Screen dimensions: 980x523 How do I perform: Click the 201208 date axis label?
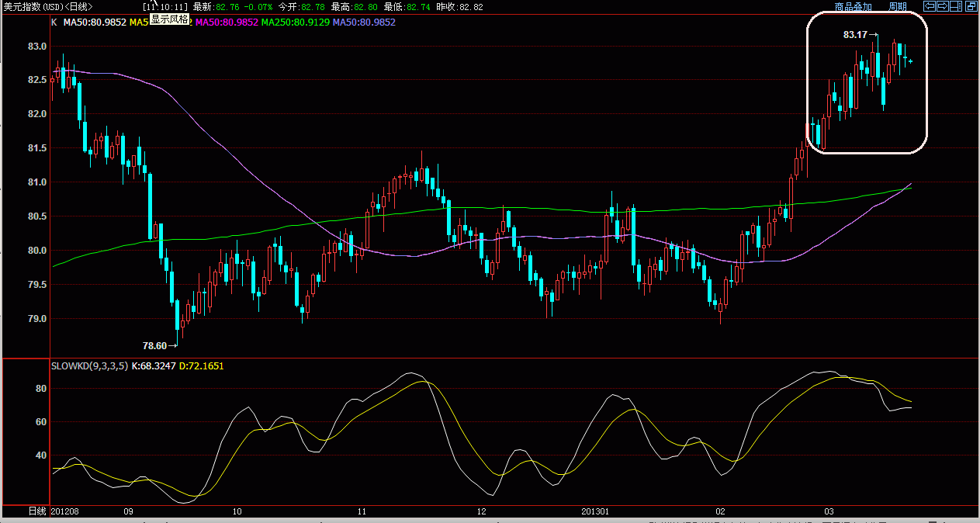65,511
